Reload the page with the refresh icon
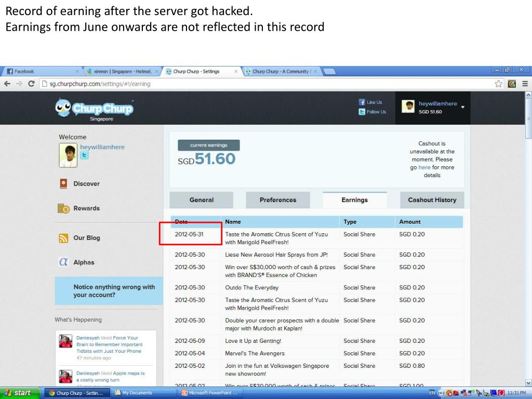 coord(31,84)
